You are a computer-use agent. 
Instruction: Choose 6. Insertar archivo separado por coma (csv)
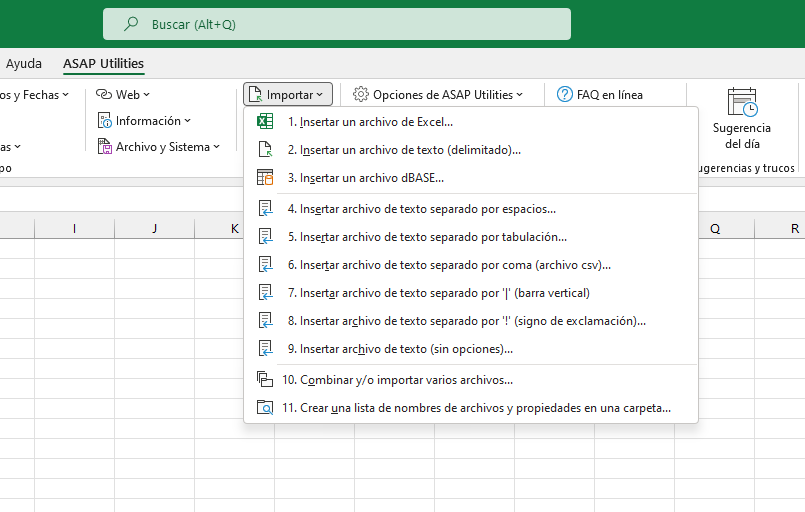(471, 264)
